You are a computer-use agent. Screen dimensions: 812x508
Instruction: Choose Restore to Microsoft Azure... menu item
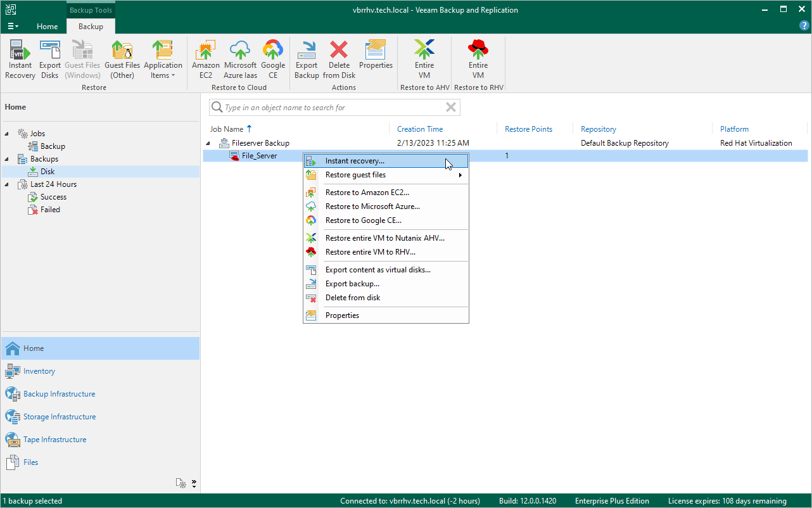click(386, 206)
